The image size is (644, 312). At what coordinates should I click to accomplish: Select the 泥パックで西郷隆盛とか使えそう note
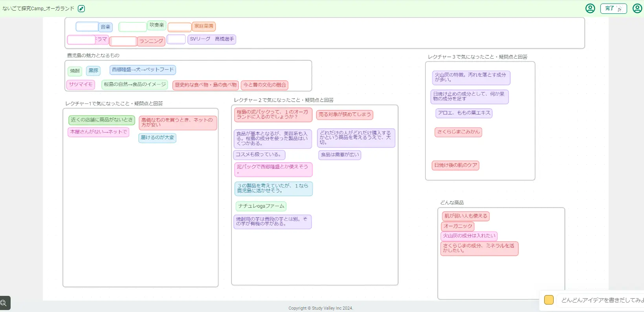pos(273,170)
